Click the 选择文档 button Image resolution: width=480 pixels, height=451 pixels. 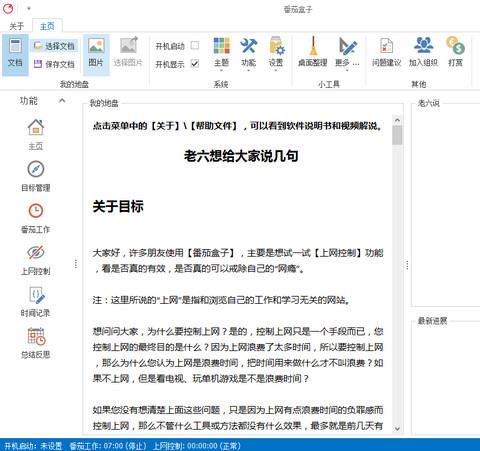coord(54,46)
